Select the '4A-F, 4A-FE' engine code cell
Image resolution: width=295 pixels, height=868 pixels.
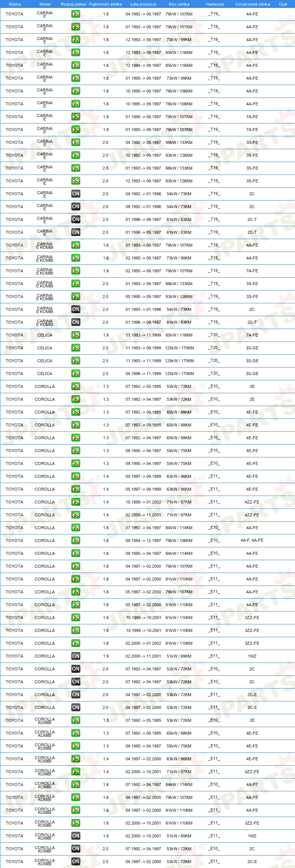click(252, 541)
